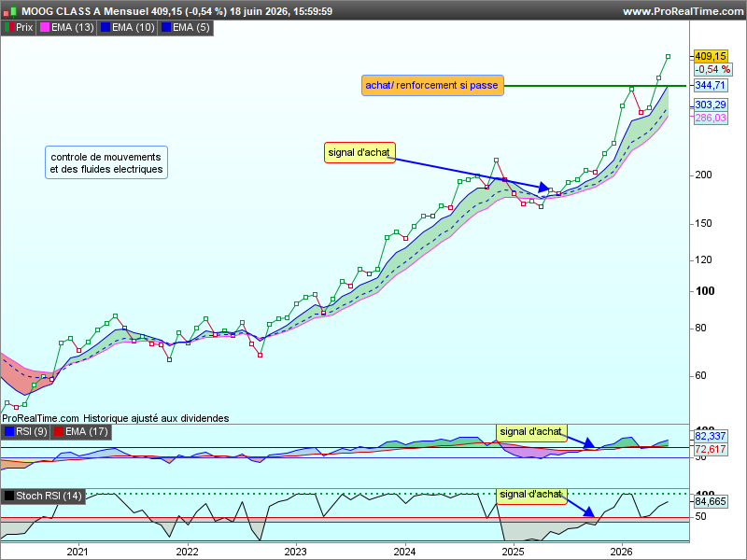747x560 pixels.
Task: Click the 150 price scale label
Action: (x=704, y=223)
